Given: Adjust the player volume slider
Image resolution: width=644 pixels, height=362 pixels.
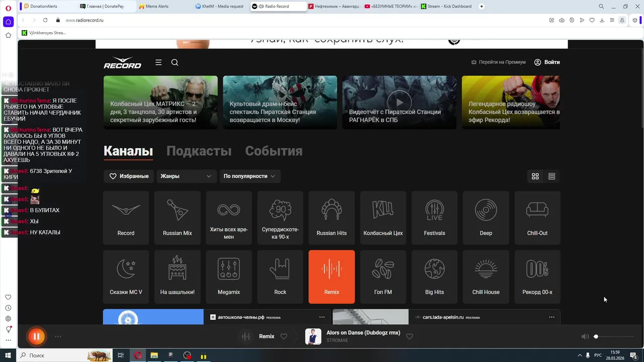Looking at the screenshot, I should tap(614, 336).
